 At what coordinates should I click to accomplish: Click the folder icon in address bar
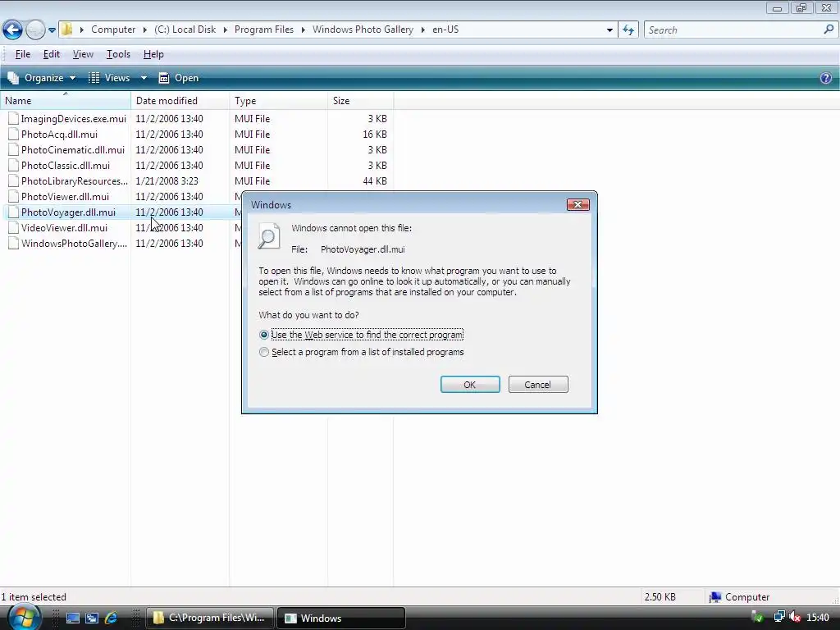tap(67, 30)
